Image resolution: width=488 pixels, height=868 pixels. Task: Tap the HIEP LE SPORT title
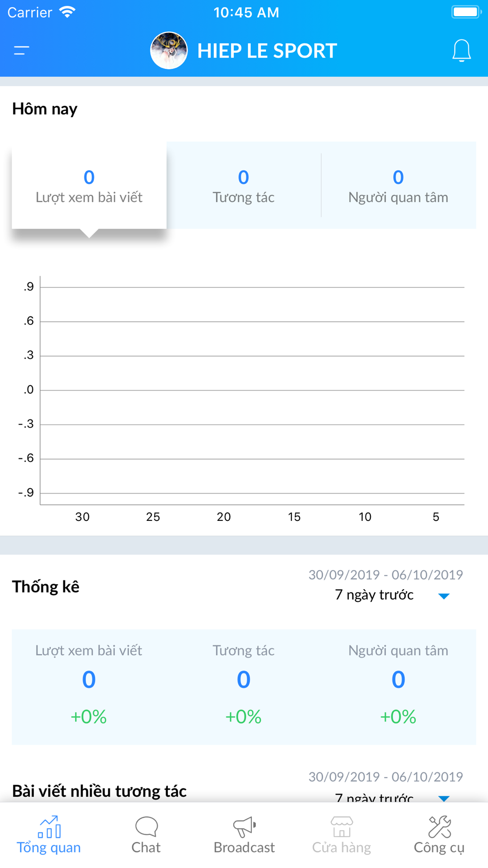267,51
